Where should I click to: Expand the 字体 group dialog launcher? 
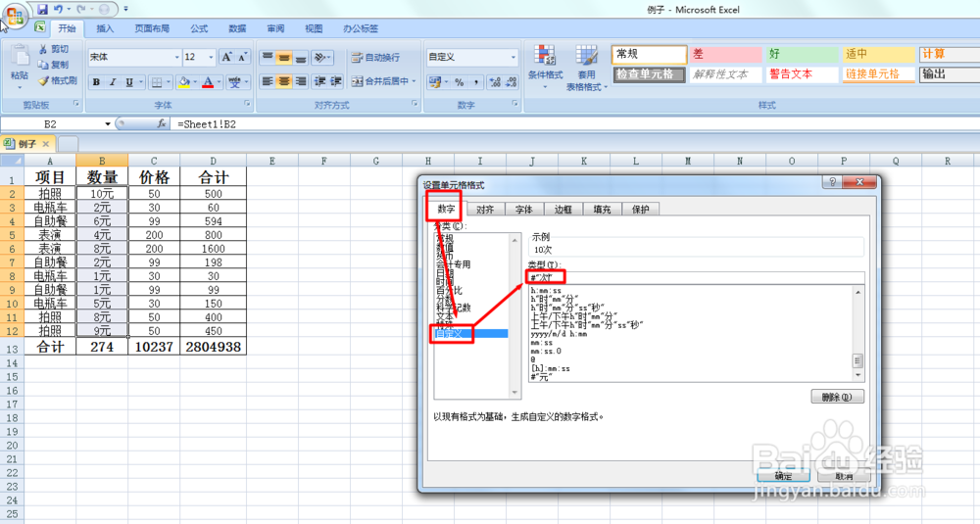248,104
